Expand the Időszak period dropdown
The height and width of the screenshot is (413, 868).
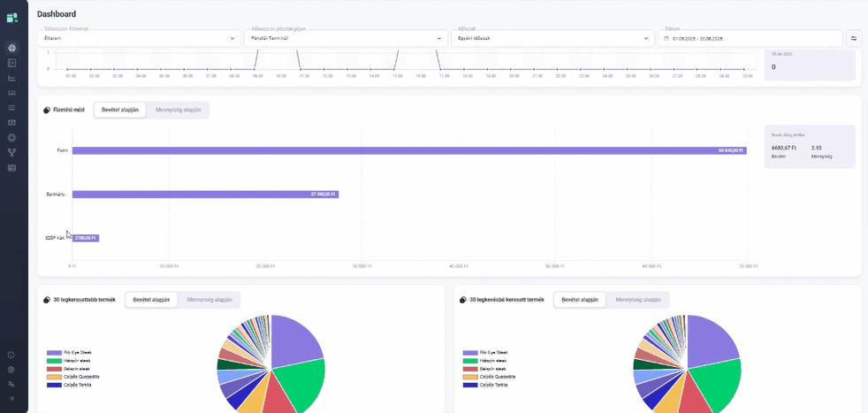click(x=552, y=38)
